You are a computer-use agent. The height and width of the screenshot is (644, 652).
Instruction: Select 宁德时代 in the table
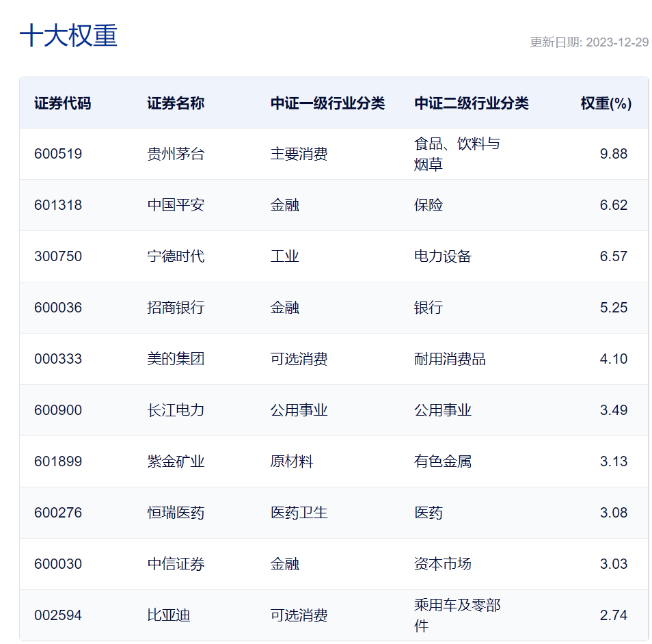pos(176,256)
